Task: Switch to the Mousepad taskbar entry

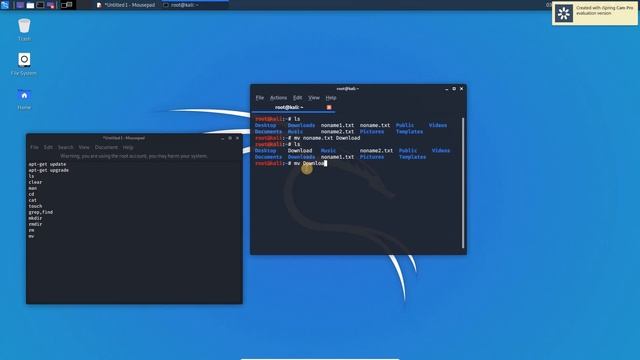Action: 126,5
